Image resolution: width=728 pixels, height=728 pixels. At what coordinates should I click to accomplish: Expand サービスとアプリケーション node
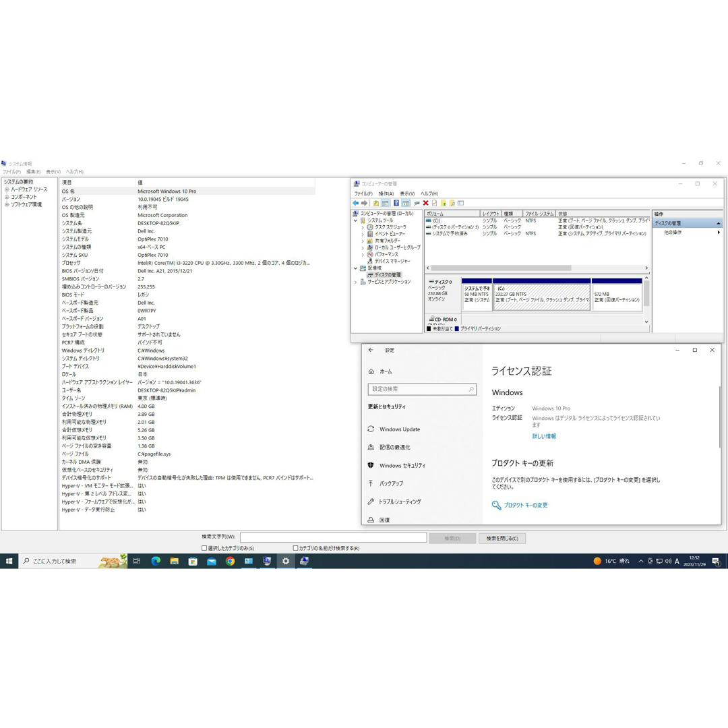356,282
